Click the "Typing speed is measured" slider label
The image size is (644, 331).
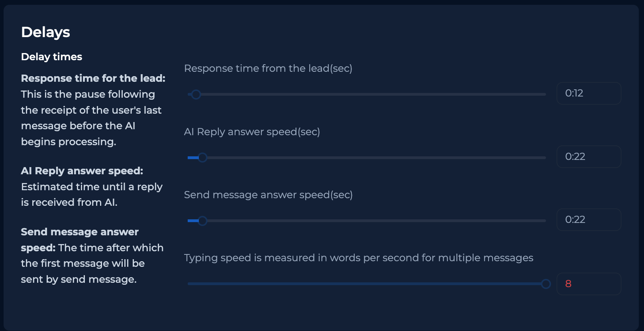358,258
